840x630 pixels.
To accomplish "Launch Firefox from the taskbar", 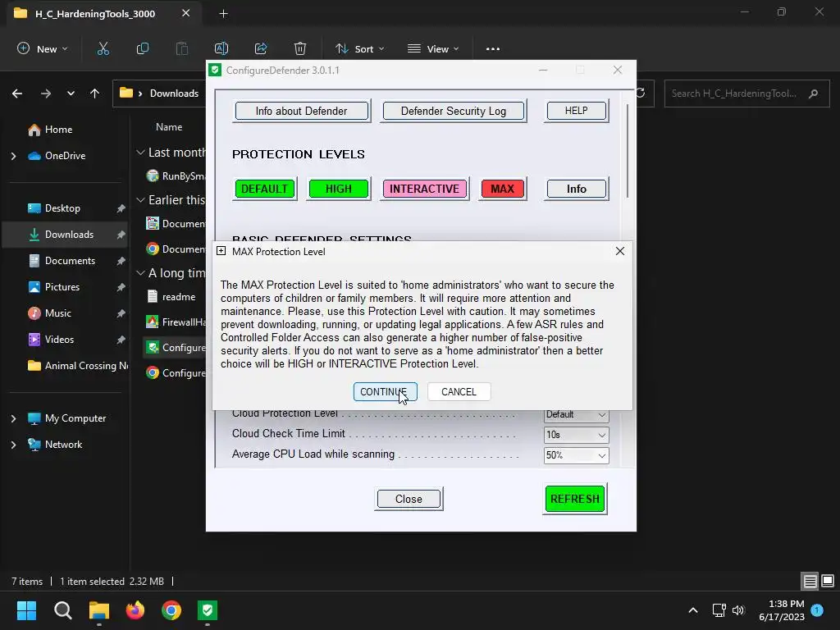I will coord(135,610).
